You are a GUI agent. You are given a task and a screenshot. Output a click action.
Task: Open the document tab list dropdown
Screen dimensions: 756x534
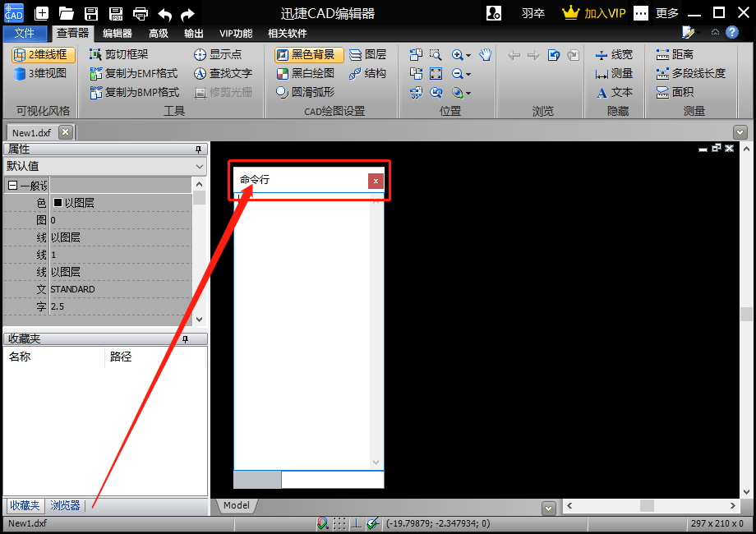740,131
